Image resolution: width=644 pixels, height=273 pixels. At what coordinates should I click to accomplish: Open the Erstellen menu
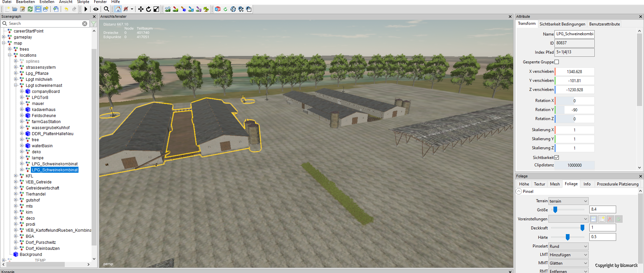click(x=47, y=2)
